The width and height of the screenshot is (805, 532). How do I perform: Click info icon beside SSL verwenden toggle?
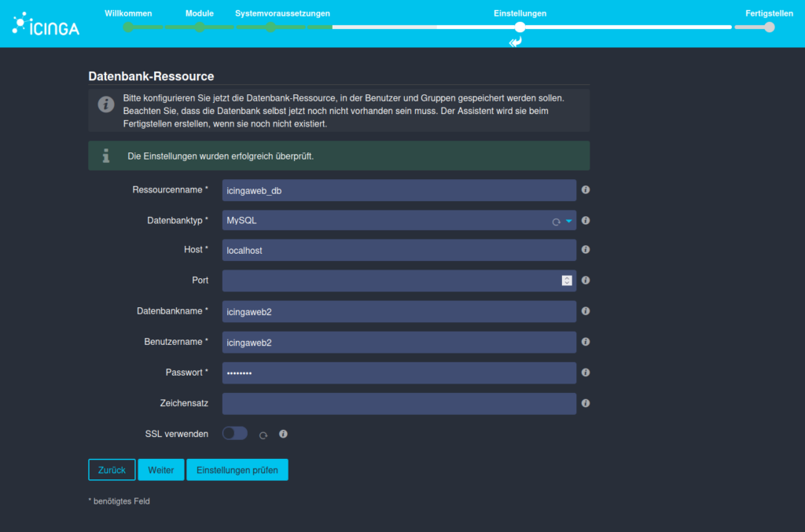click(x=283, y=434)
